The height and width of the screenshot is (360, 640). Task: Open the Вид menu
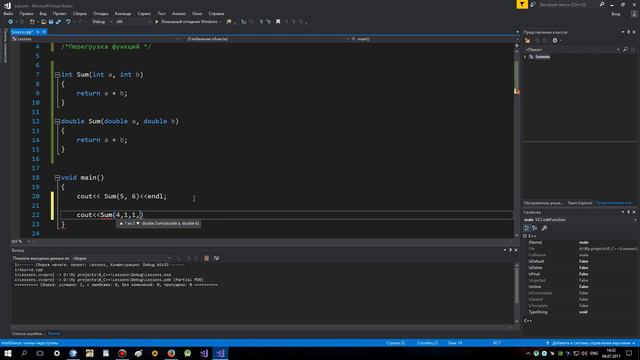click(43, 14)
